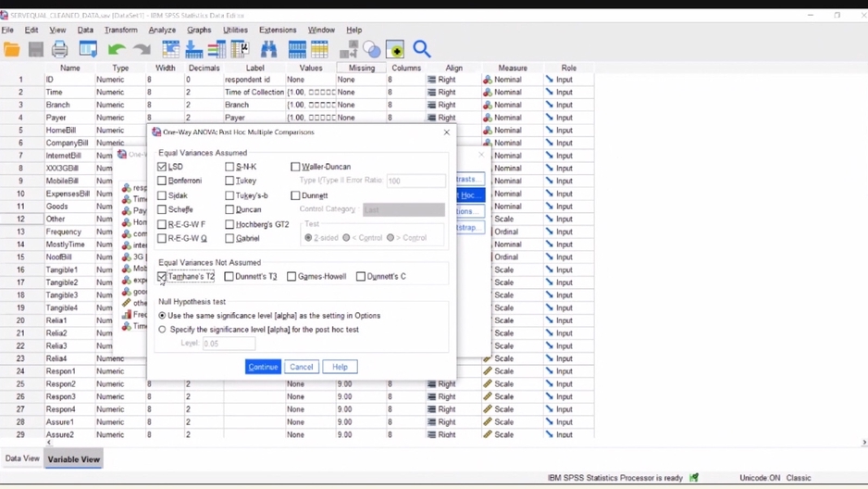The image size is (868, 489).
Task: Click SPSS icon in Post Hoc dialog title
Action: click(x=156, y=132)
